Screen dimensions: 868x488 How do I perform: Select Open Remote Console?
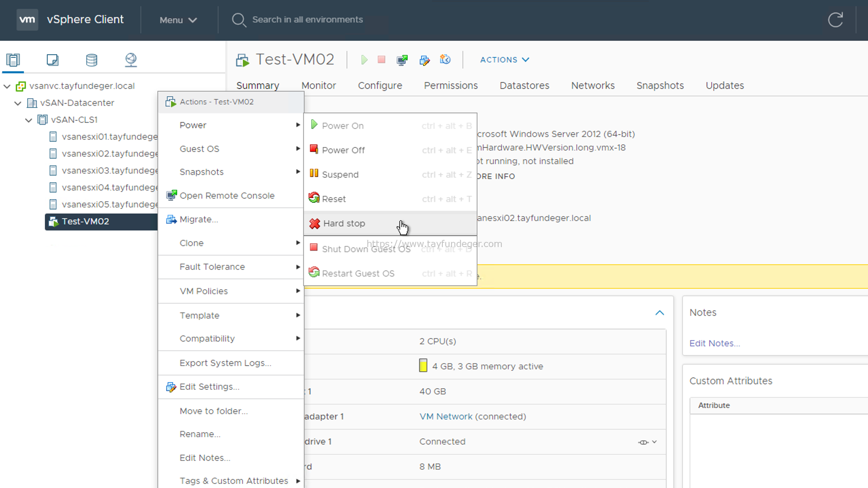(x=231, y=196)
